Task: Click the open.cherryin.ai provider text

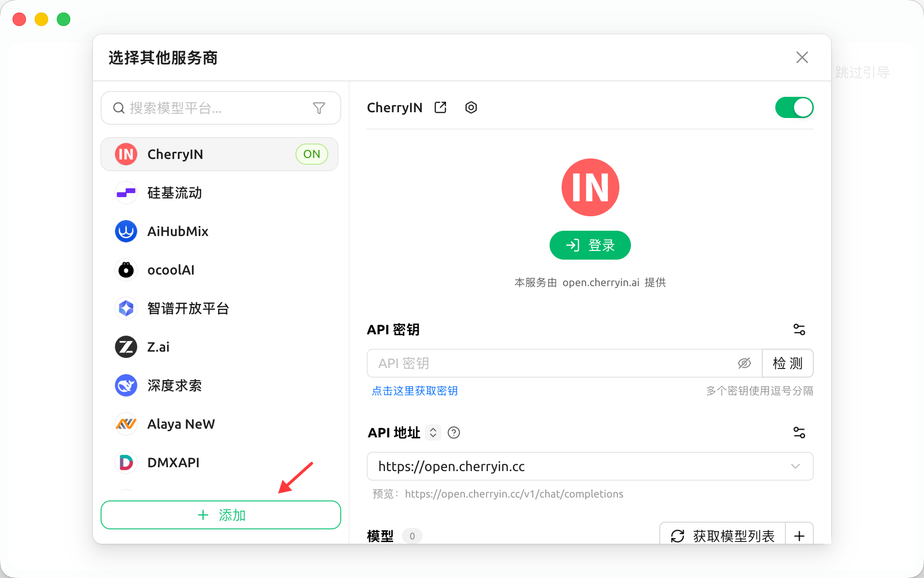Action: coord(601,282)
